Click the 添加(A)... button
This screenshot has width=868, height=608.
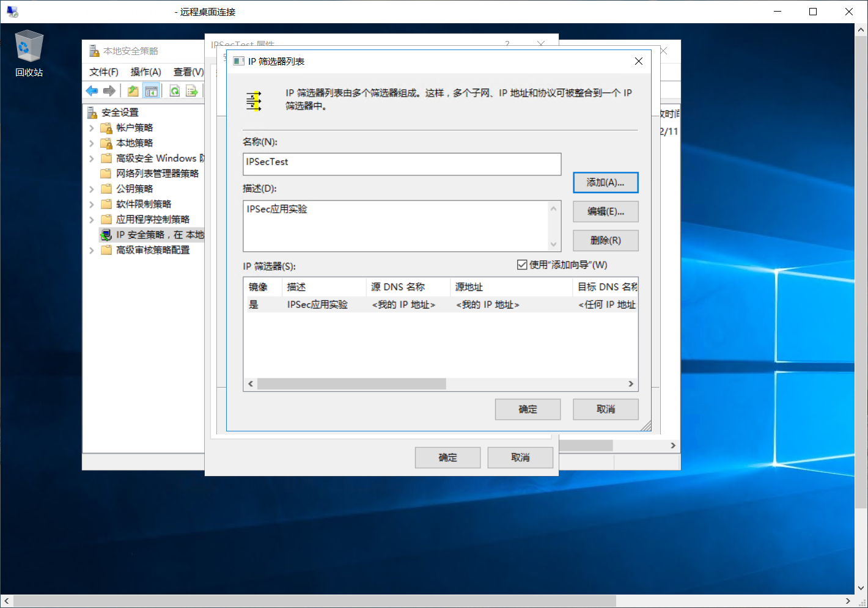pos(606,182)
